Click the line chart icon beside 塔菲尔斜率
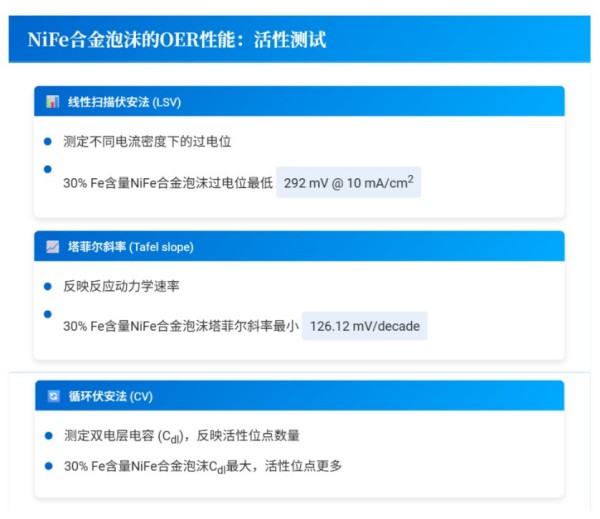 point(53,247)
